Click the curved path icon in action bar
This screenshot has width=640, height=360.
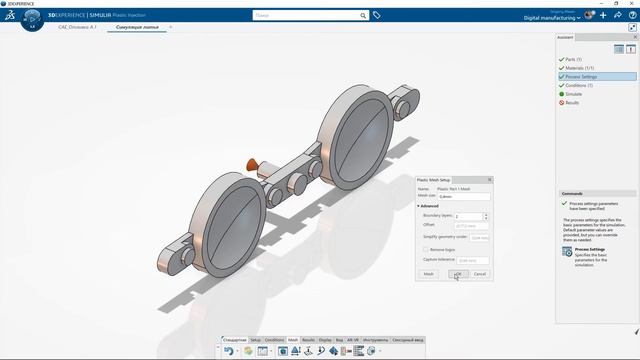321,351
